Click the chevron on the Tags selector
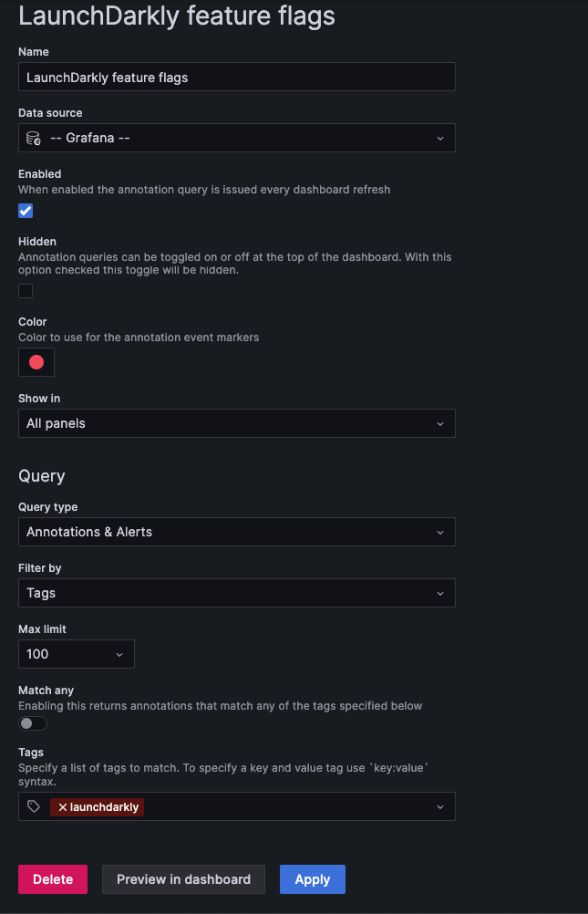Screen dimensions: 588x914 coord(440,806)
